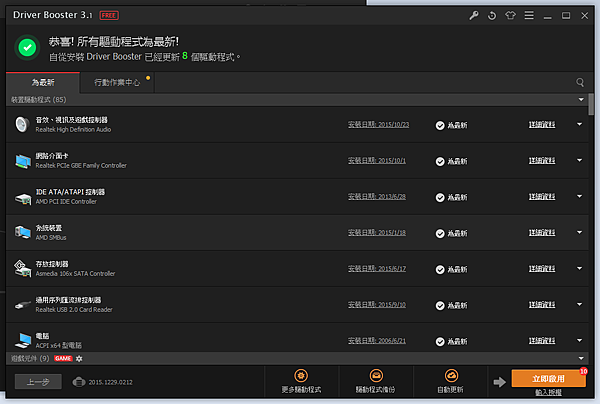600x404 pixels.
Task: Click the orange 立即啟用 button
Action: (548, 379)
